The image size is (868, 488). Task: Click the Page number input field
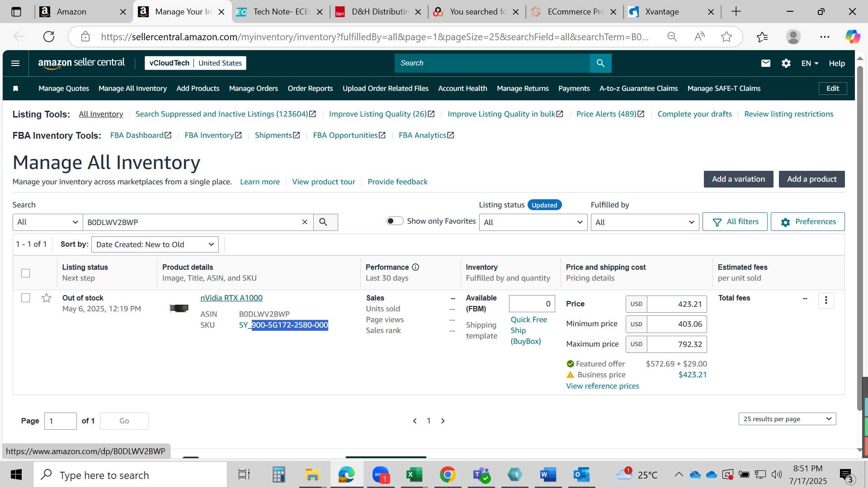coord(60,421)
